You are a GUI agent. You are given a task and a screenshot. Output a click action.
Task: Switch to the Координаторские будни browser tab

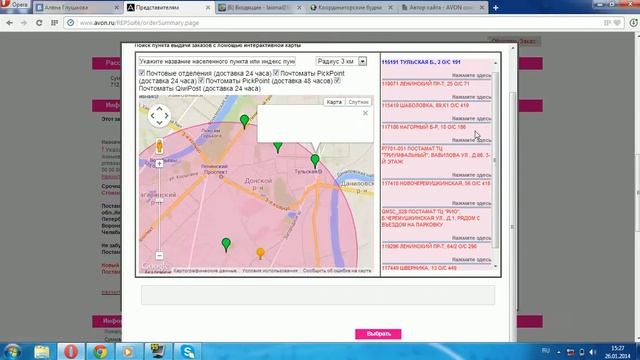coord(351,7)
